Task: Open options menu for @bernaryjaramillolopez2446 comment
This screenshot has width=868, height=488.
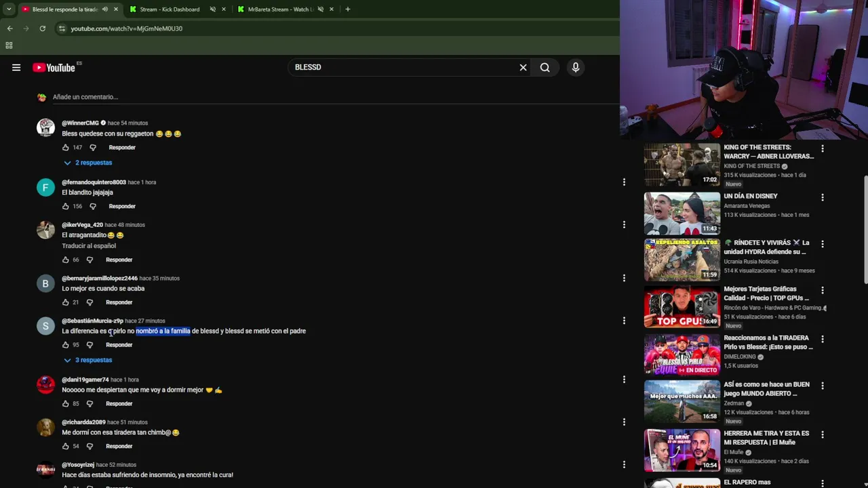Action: [624, 278]
